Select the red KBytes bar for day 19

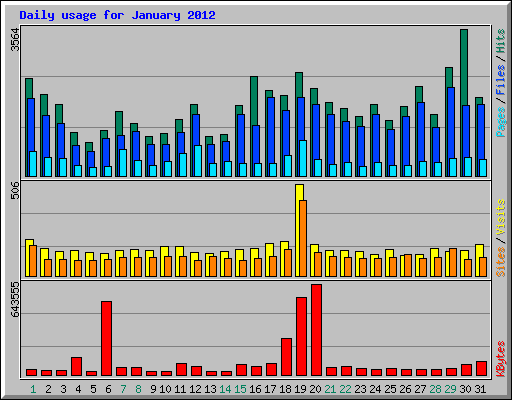(x=301, y=337)
